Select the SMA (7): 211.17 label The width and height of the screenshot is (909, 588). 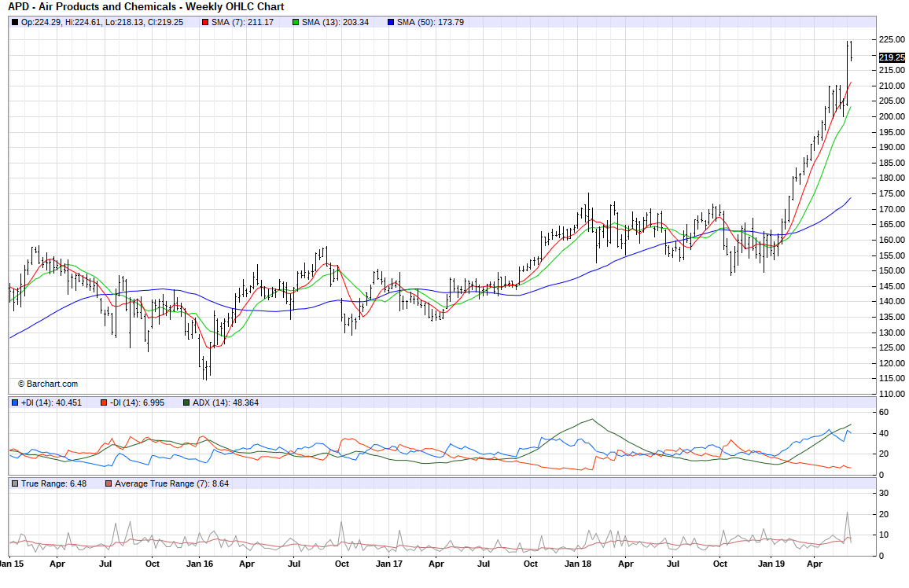(x=242, y=23)
